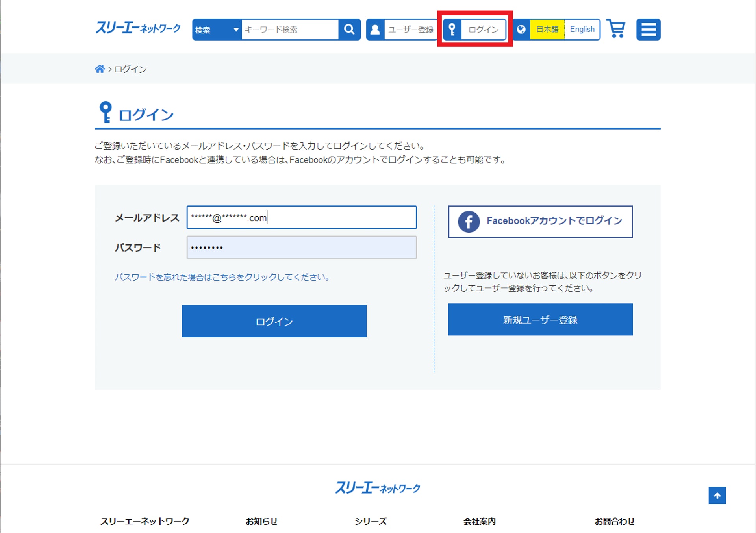The height and width of the screenshot is (533, 756).
Task: Click the forgotten password link
Action: tap(222, 277)
